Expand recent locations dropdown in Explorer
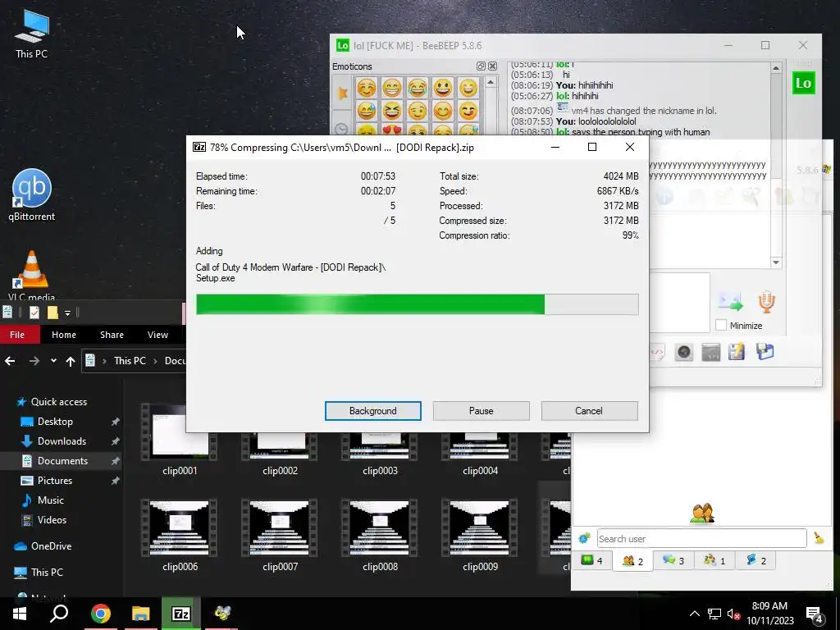Viewport: 840px width, 630px height. [x=53, y=361]
